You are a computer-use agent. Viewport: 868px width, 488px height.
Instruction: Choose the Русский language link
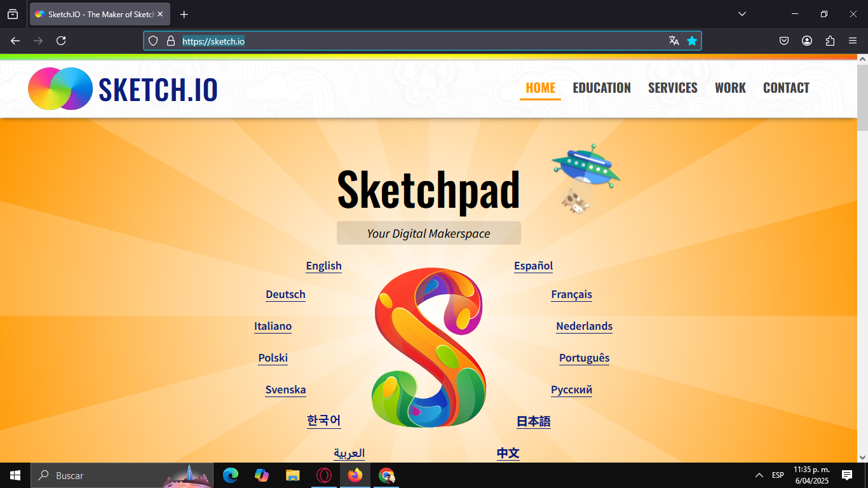[x=572, y=390]
